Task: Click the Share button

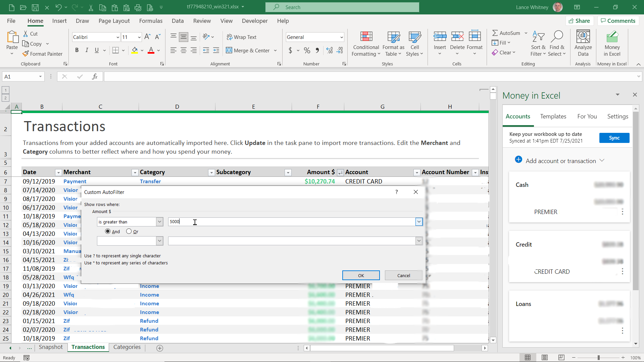Action: 579,21
